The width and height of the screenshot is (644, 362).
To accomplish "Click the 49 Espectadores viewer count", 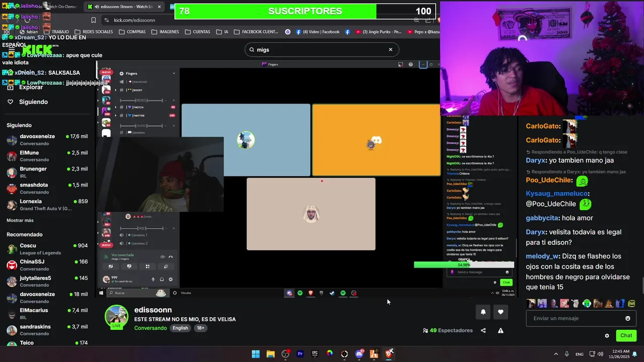I will pyautogui.click(x=448, y=330).
